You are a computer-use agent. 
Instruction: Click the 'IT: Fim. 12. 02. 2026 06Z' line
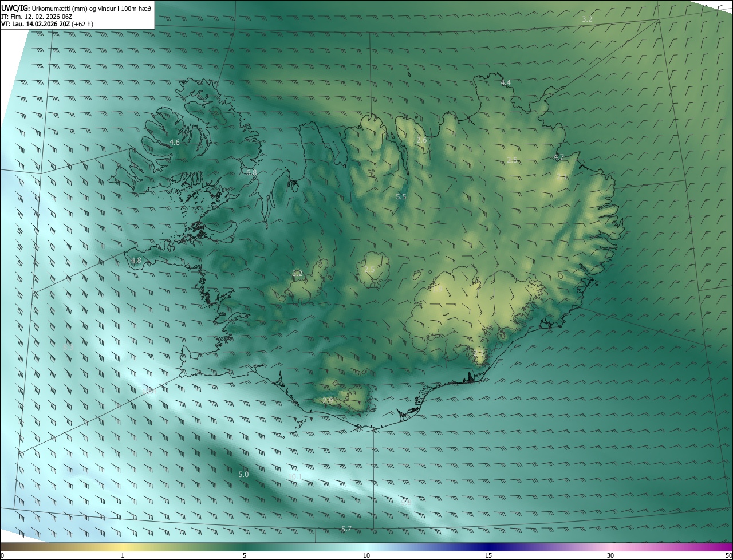[x=36, y=17]
